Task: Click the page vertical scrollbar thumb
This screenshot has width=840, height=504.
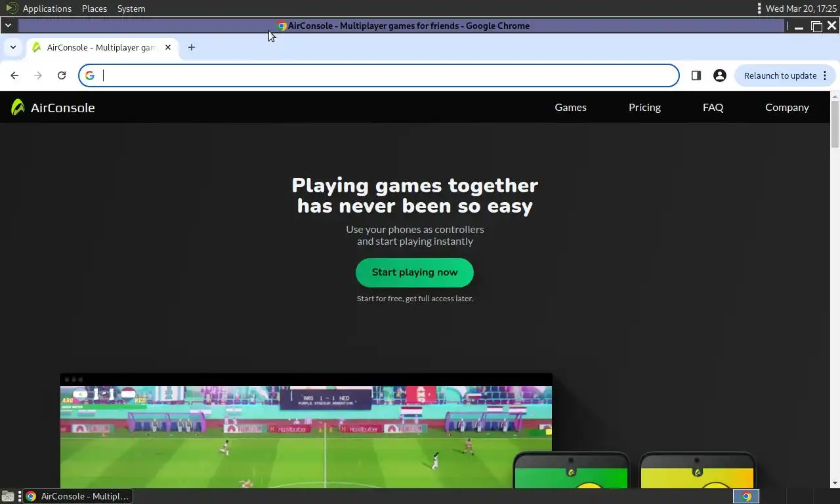Action: (x=835, y=125)
